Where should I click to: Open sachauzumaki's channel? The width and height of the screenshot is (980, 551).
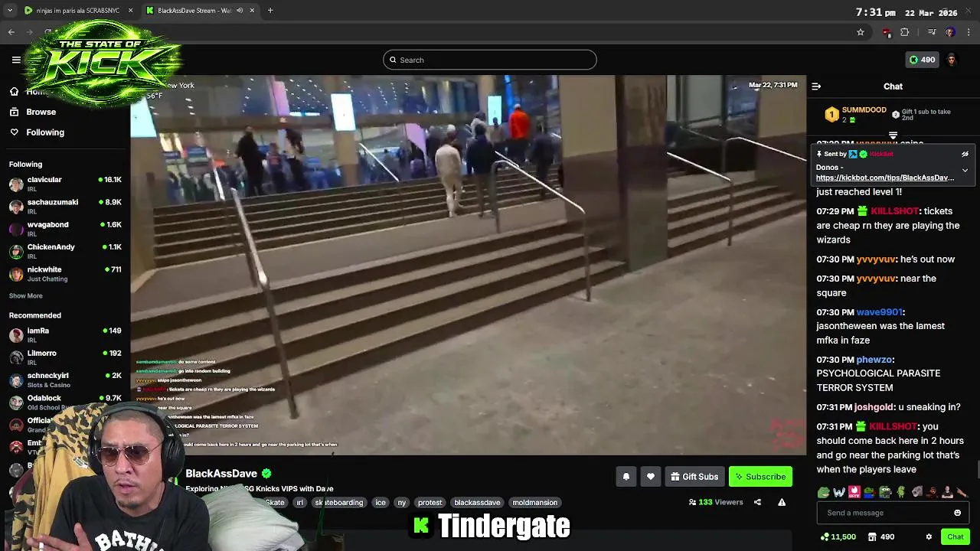65,206
